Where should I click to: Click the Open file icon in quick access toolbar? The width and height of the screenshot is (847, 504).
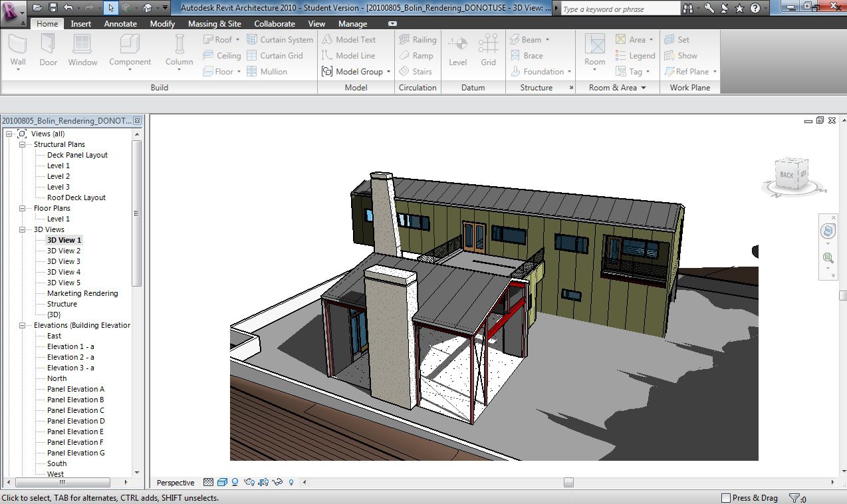(x=37, y=8)
